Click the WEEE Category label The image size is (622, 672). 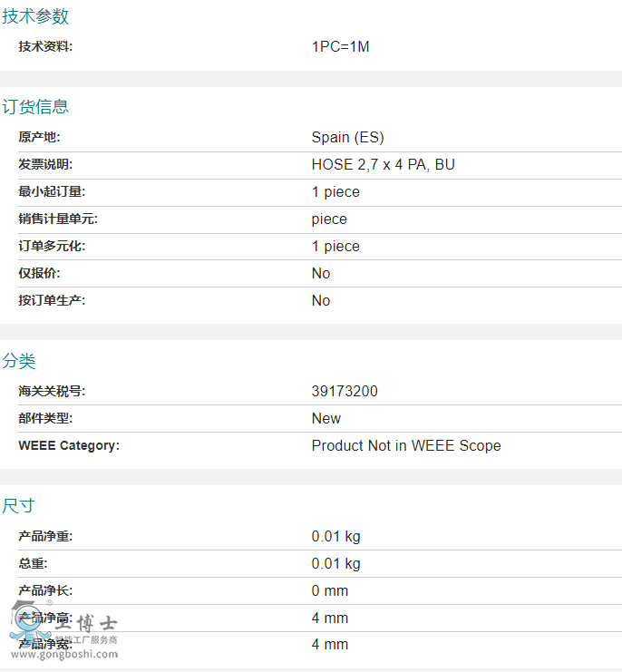tap(69, 446)
